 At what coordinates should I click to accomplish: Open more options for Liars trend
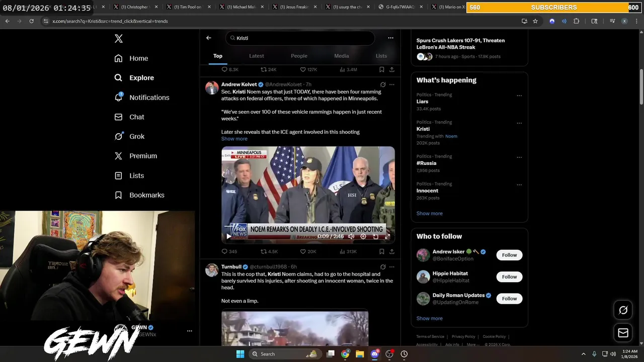click(x=519, y=96)
